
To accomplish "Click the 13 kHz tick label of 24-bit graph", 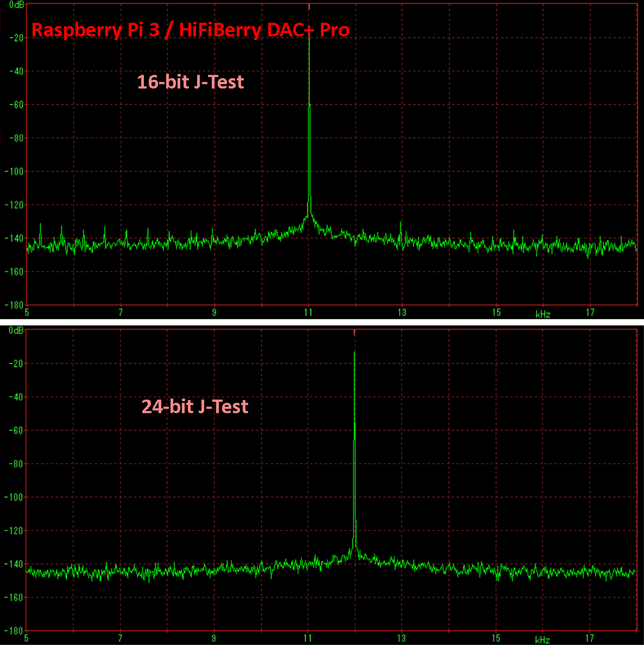I will pyautogui.click(x=402, y=638).
